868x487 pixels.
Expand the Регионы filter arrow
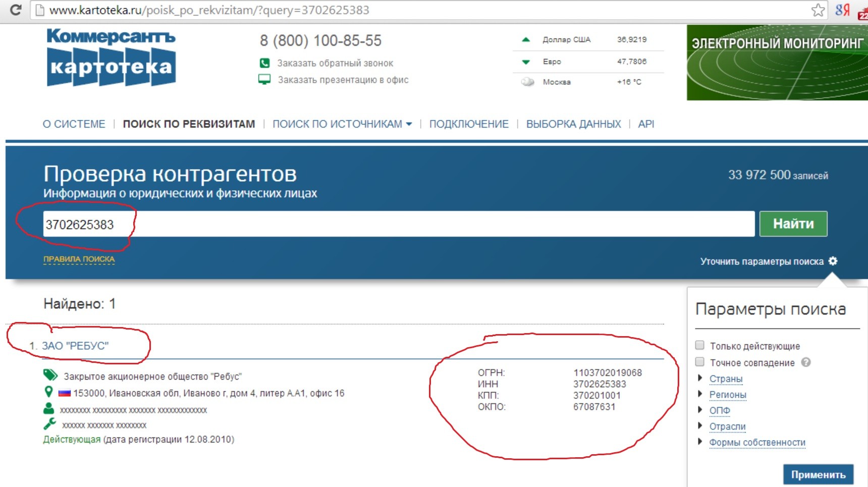click(700, 394)
